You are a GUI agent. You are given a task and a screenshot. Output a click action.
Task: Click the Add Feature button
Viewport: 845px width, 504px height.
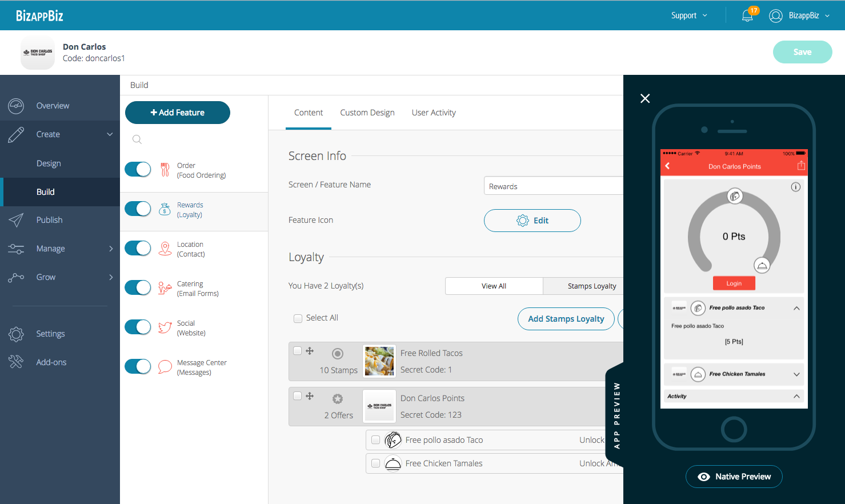coord(178,113)
